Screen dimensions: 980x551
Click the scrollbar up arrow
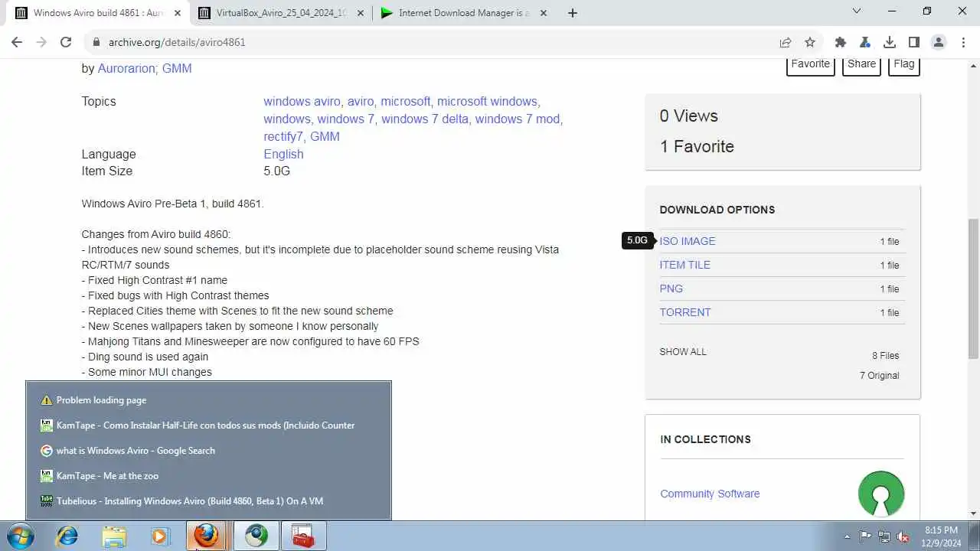pos(973,64)
